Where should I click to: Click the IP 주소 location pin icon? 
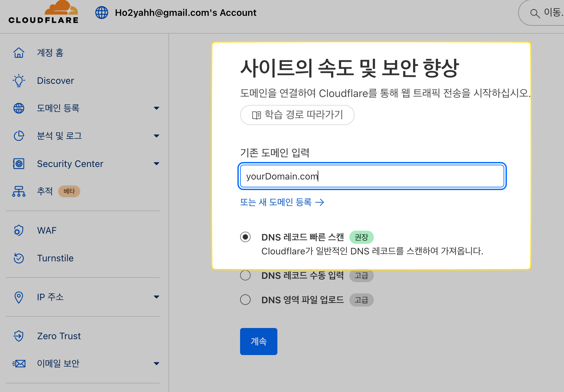19,297
